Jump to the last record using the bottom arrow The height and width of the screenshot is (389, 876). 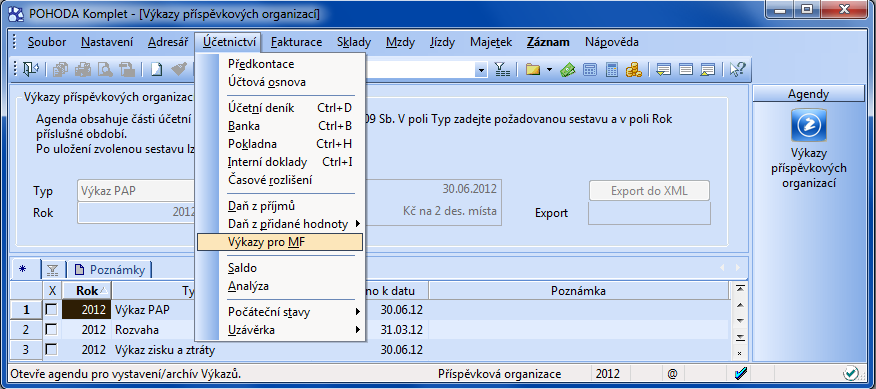[x=740, y=337]
